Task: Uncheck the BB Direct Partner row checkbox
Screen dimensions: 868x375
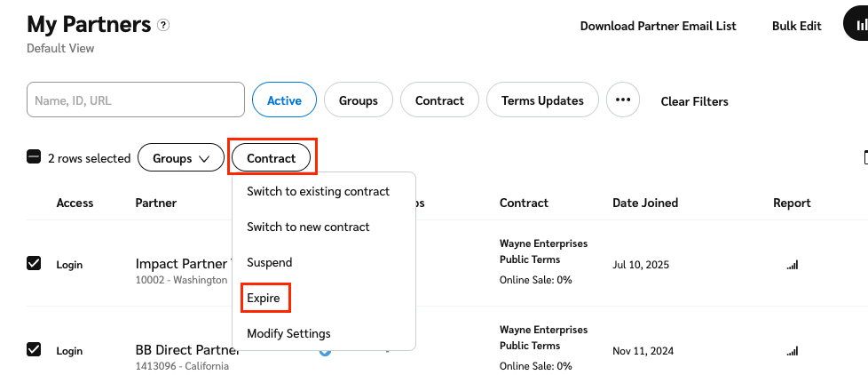Action: (34, 349)
